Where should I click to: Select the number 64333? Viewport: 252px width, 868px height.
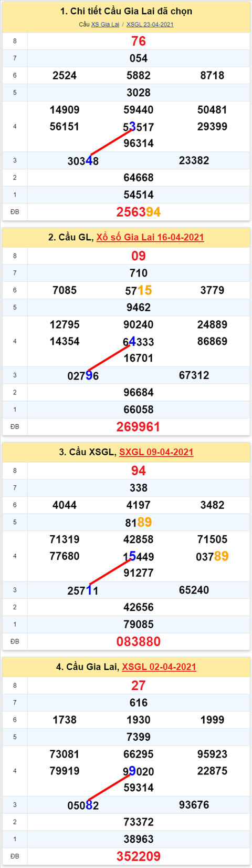coord(139,342)
